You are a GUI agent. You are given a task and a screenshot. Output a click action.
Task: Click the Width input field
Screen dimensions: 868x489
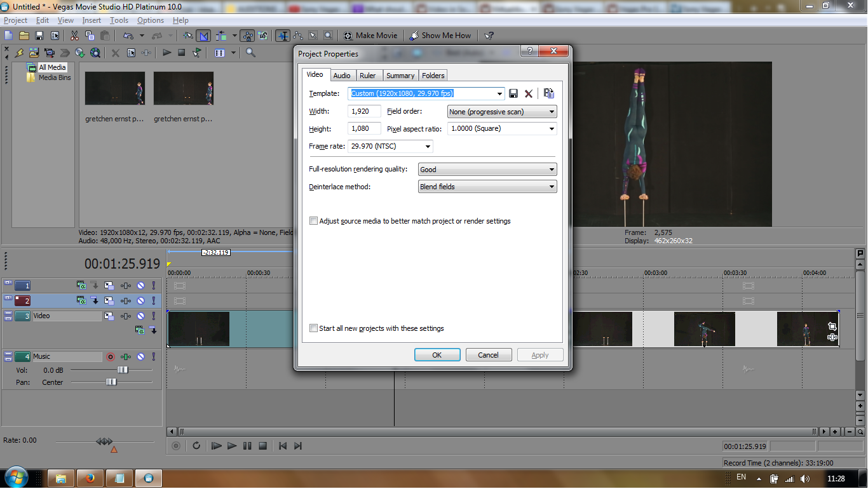(x=365, y=112)
